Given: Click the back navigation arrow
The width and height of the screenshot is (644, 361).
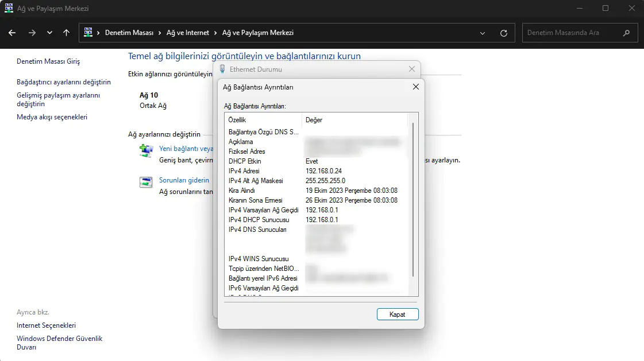Looking at the screenshot, I should click(x=11, y=33).
